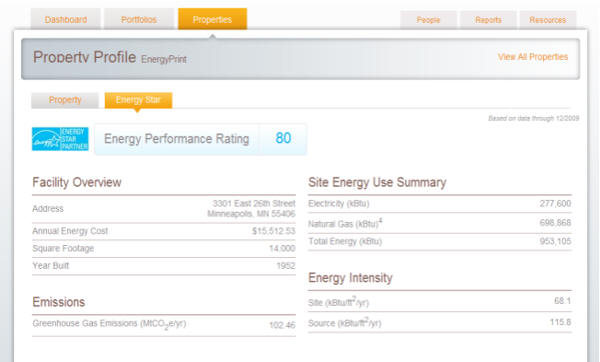
Task: Click the Based on data through 12/2009 note
Action: (x=533, y=118)
